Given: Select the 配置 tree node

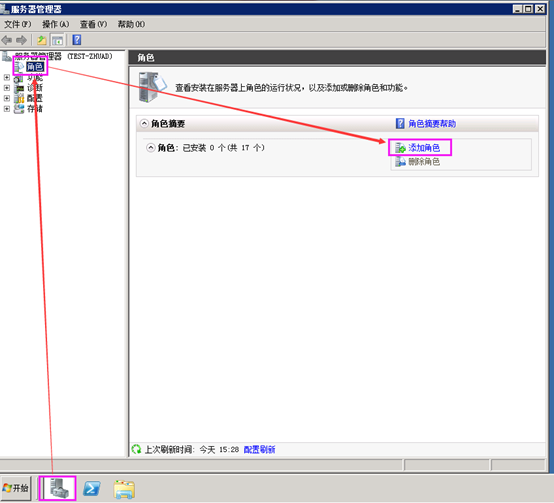Looking at the screenshot, I should (35, 98).
